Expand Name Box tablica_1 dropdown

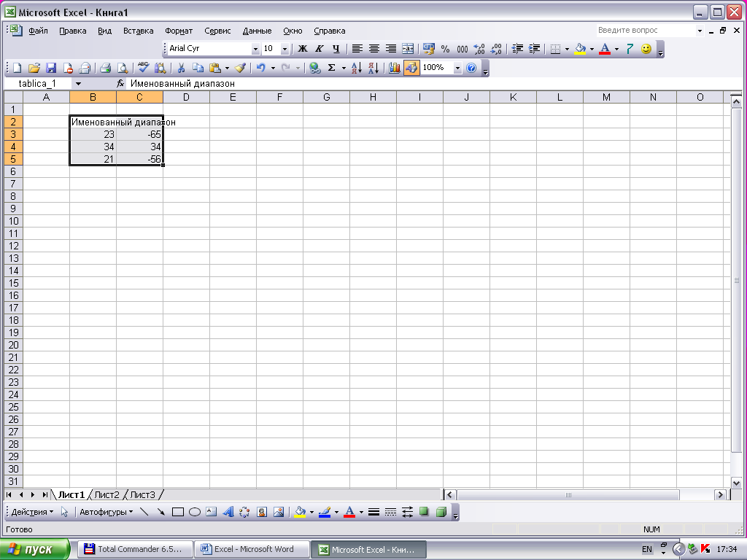78,84
